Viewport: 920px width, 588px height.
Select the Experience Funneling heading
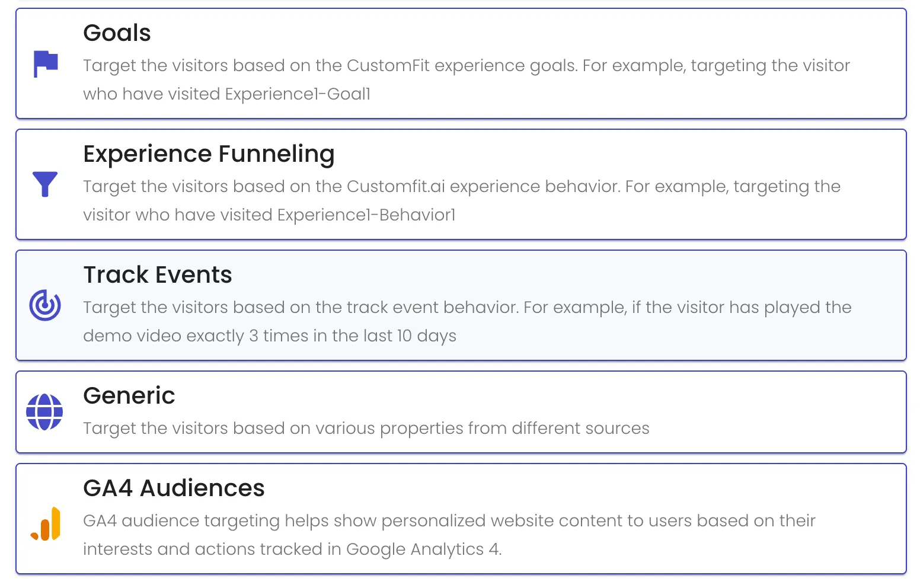coord(209,154)
